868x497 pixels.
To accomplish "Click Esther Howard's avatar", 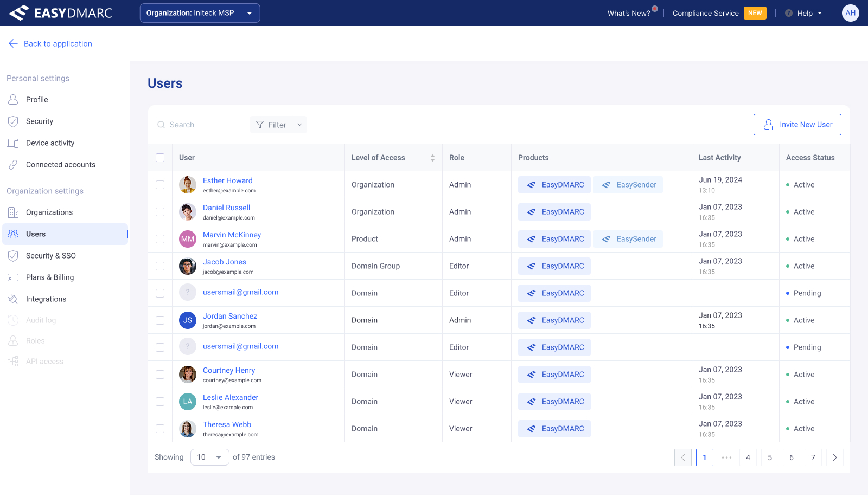I will pos(188,185).
